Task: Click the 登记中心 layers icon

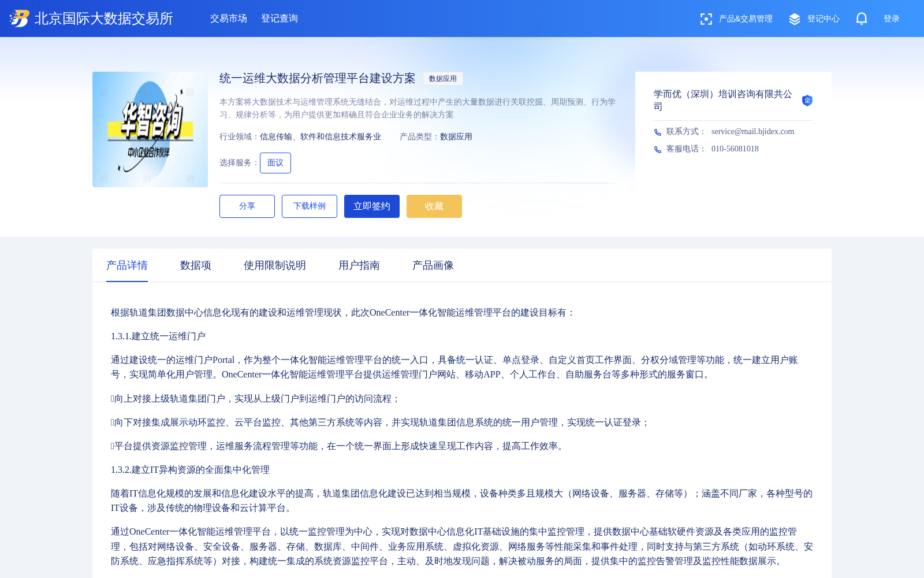Action: point(795,19)
